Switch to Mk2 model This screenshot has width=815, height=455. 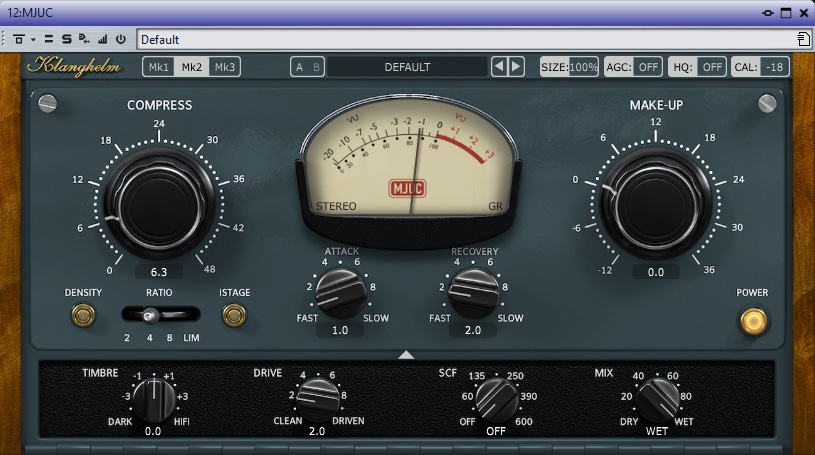point(192,67)
